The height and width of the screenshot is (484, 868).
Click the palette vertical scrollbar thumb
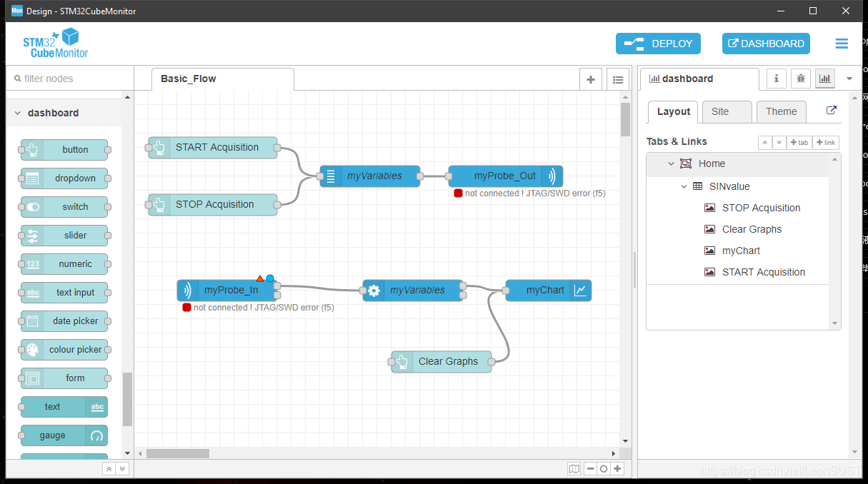pyautogui.click(x=128, y=399)
